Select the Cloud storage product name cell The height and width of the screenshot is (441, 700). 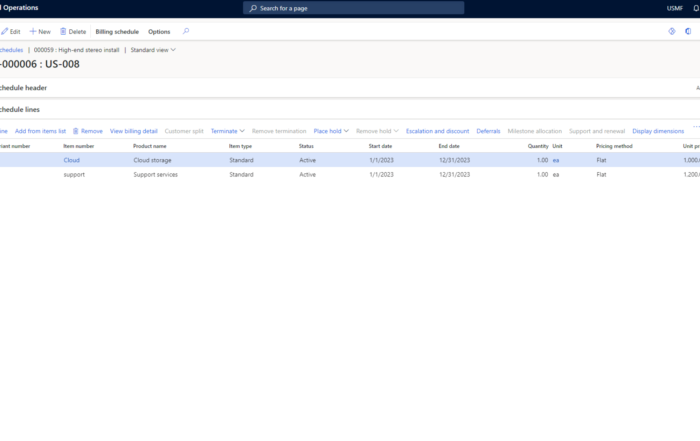click(x=152, y=160)
